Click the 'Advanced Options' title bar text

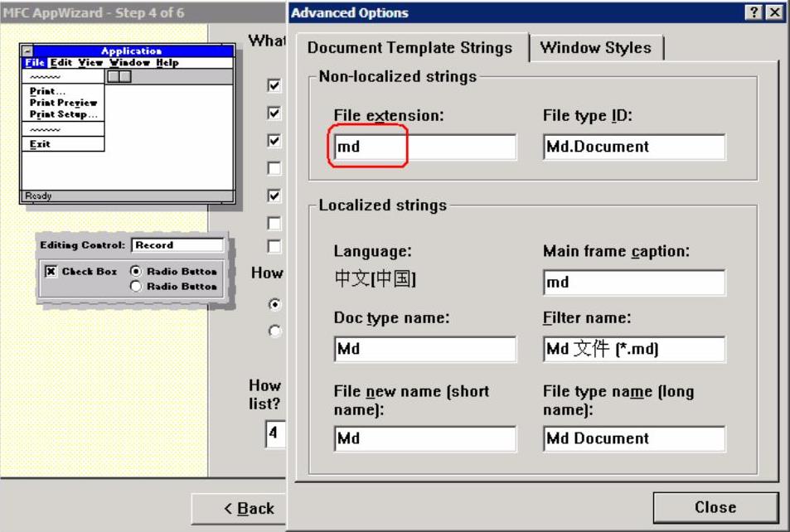coord(350,12)
